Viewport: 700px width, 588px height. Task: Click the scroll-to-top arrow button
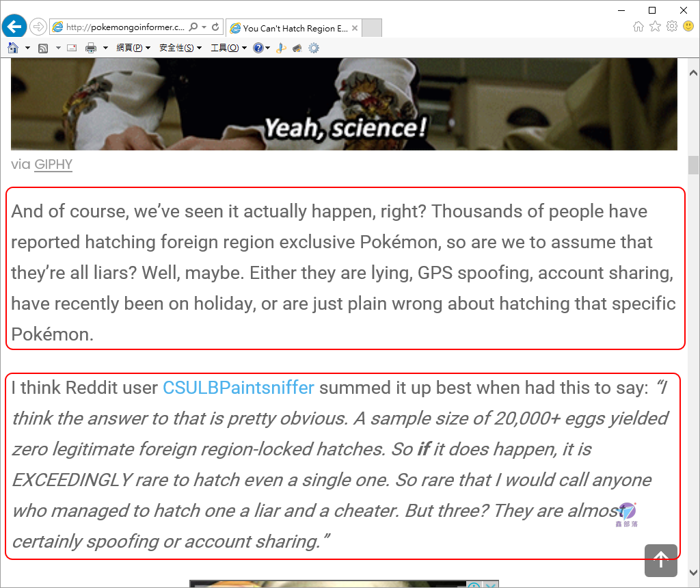point(661,561)
